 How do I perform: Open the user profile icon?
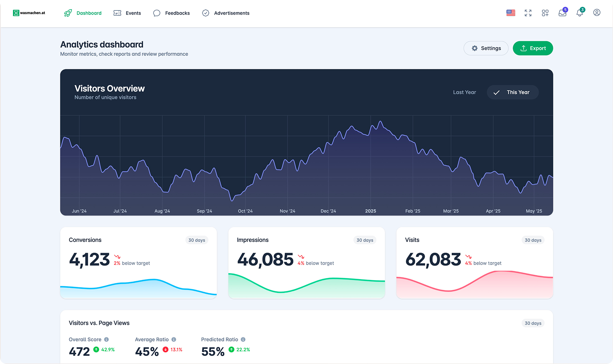[x=597, y=13]
